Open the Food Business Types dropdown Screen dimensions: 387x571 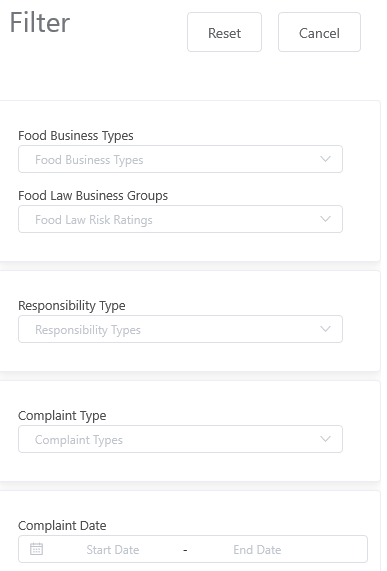coord(180,159)
